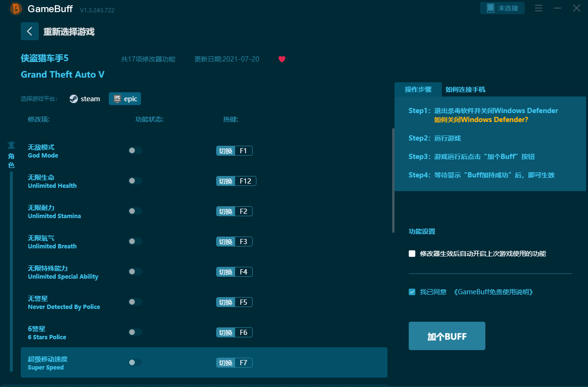The height and width of the screenshot is (387, 588).
Task: Click the red heart favorite icon
Action: pyautogui.click(x=282, y=59)
